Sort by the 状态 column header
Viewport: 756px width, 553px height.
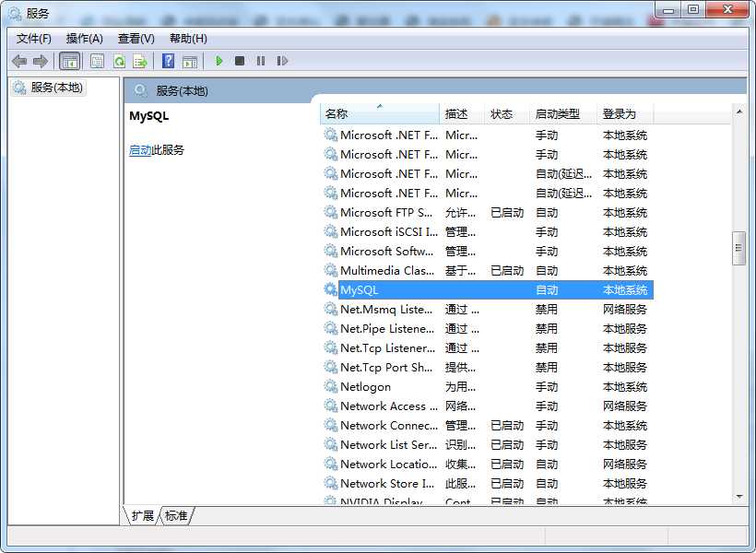pyautogui.click(x=507, y=113)
